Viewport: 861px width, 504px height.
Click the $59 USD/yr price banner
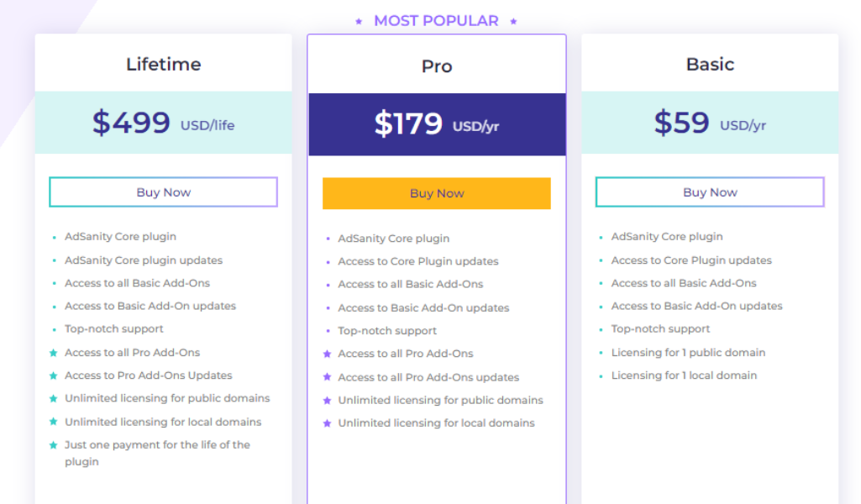point(710,123)
